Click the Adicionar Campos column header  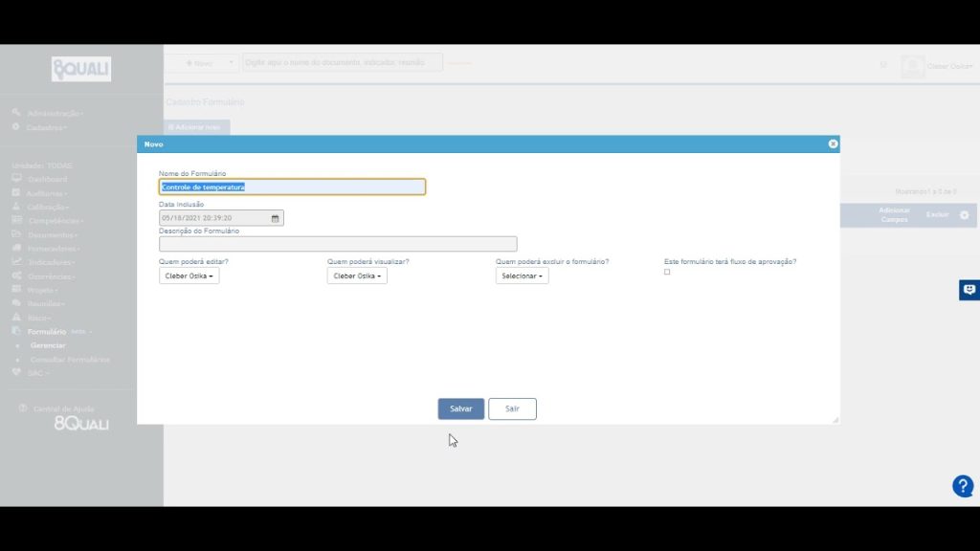[x=895, y=215]
